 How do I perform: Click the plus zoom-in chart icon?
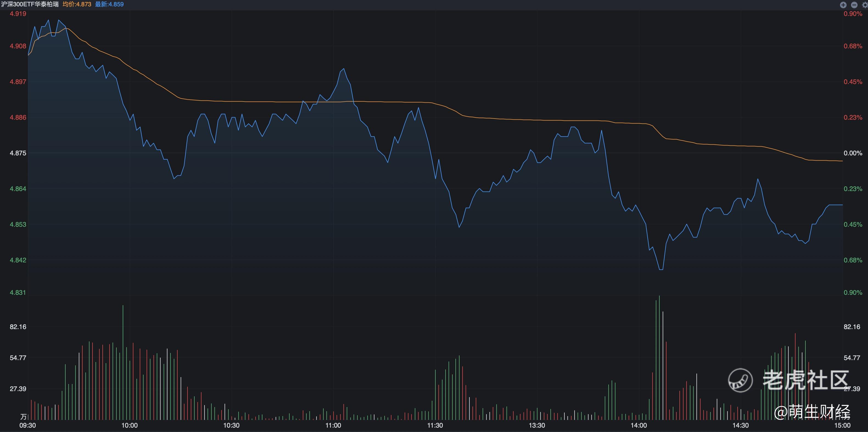(x=843, y=5)
